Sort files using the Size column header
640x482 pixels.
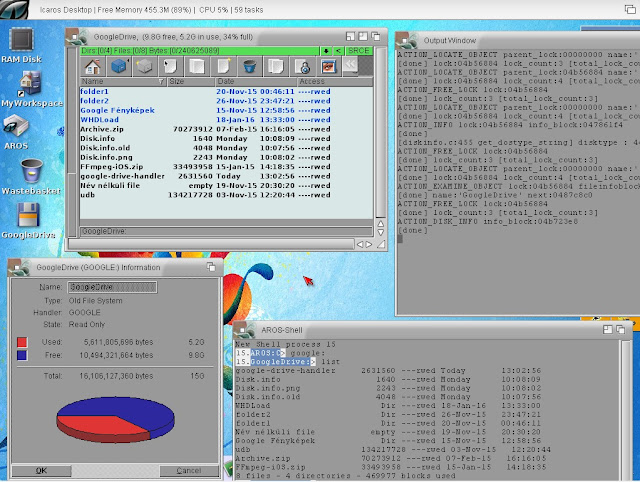click(x=191, y=82)
